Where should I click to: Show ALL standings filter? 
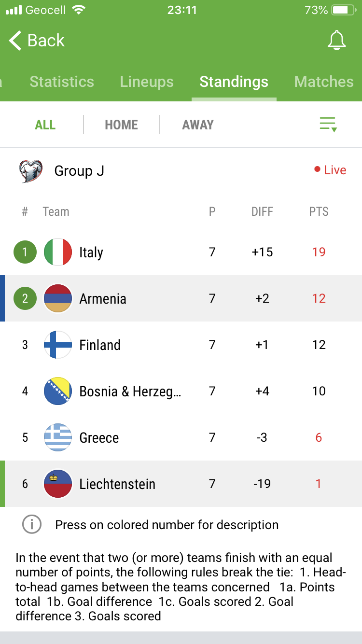coord(45,125)
